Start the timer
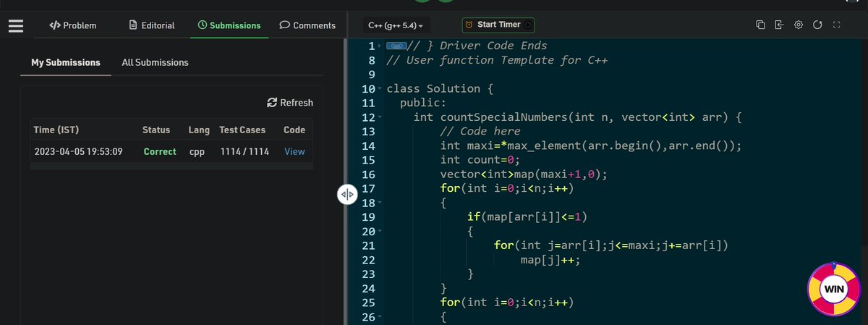 tap(499, 25)
